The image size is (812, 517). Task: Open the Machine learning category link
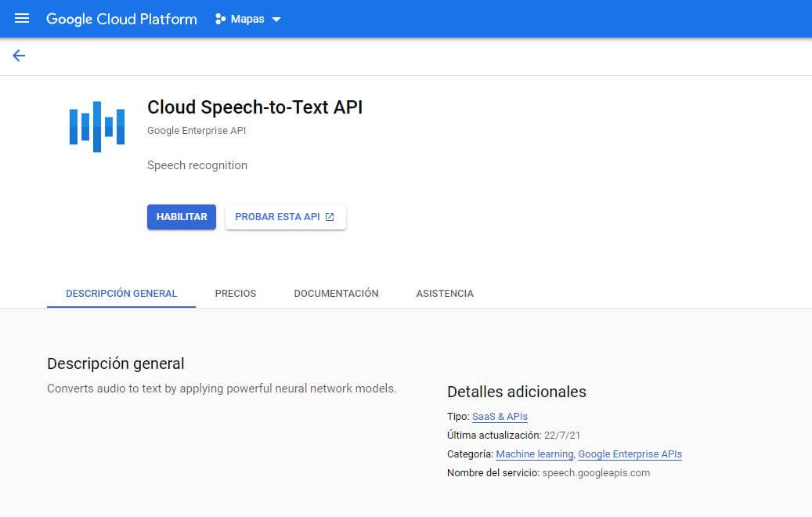coord(535,454)
